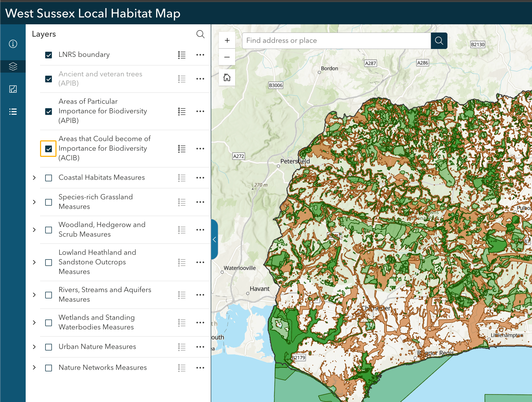Show legend for ACIB layer
The image size is (532, 402).
(x=182, y=149)
